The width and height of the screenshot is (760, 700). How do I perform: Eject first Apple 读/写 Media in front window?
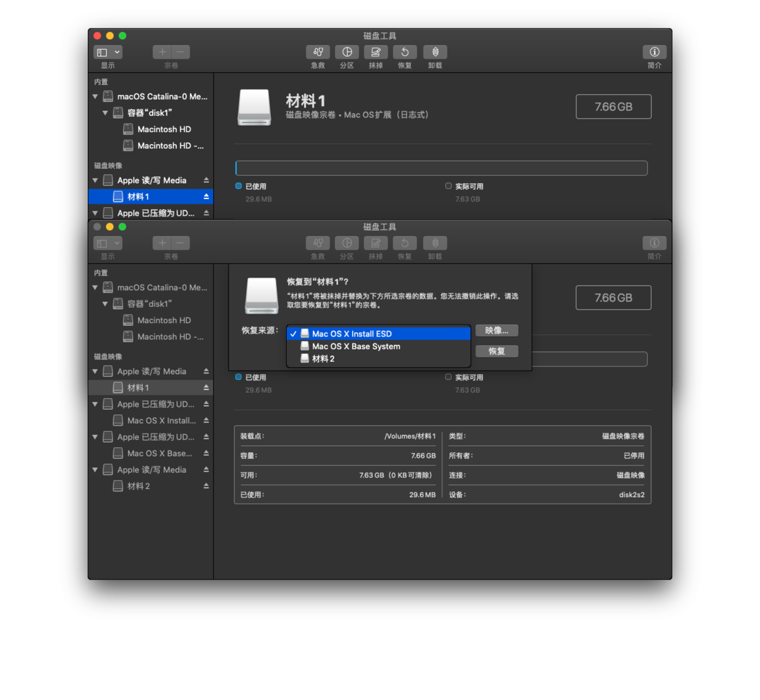(206, 371)
